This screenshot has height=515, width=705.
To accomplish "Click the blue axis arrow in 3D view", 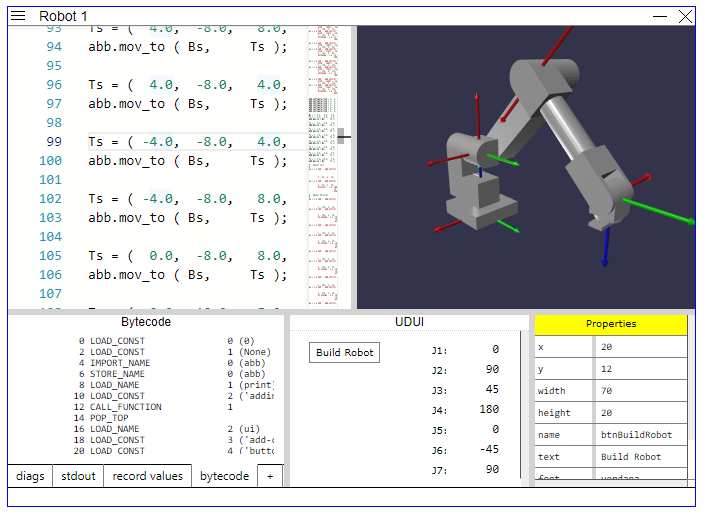I will point(606,246).
